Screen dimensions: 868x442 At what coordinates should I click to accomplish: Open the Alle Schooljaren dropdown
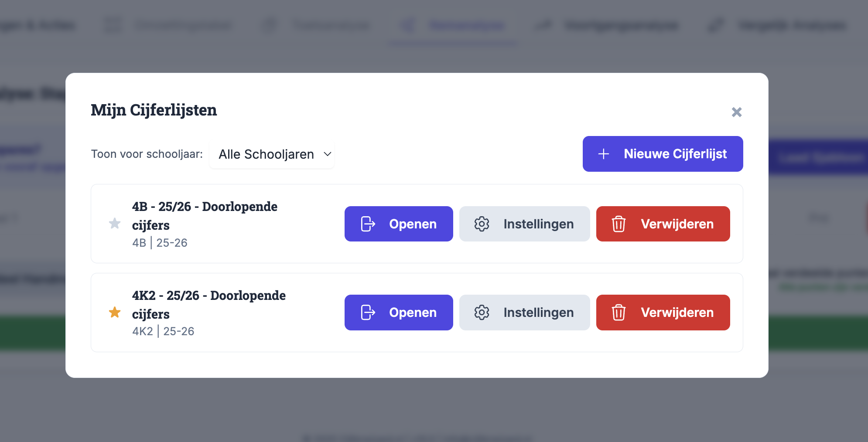point(271,154)
